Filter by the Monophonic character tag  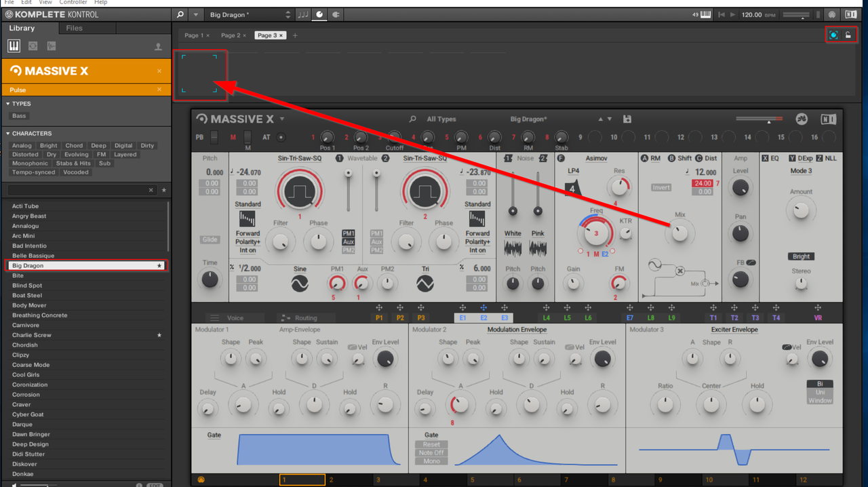tap(31, 163)
